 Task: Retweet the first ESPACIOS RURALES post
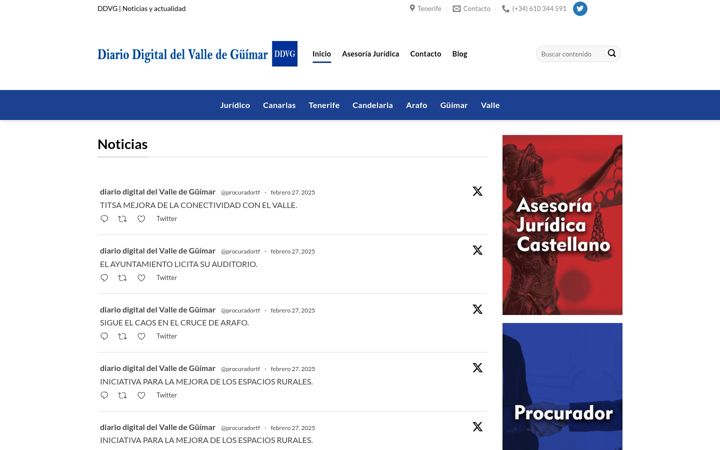[122, 395]
